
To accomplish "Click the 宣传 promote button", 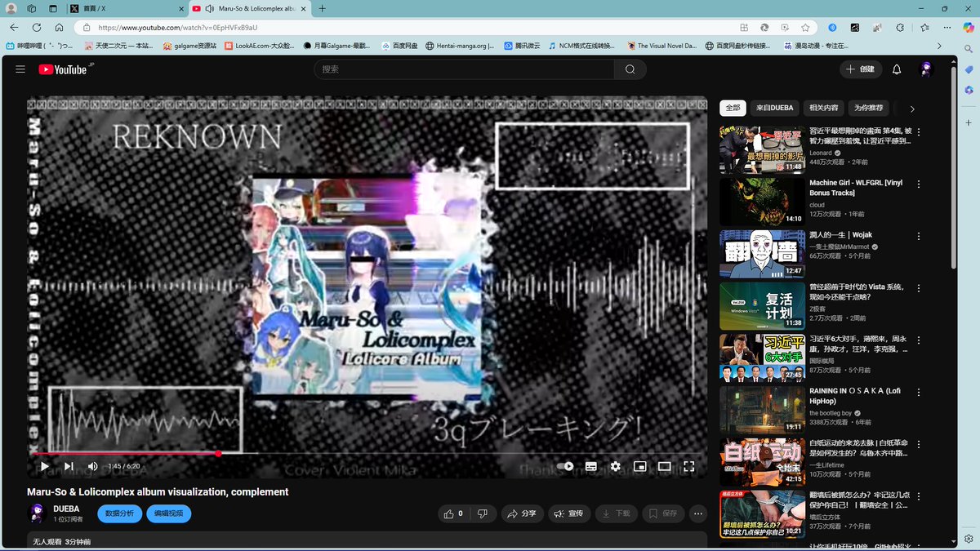I will pos(568,513).
